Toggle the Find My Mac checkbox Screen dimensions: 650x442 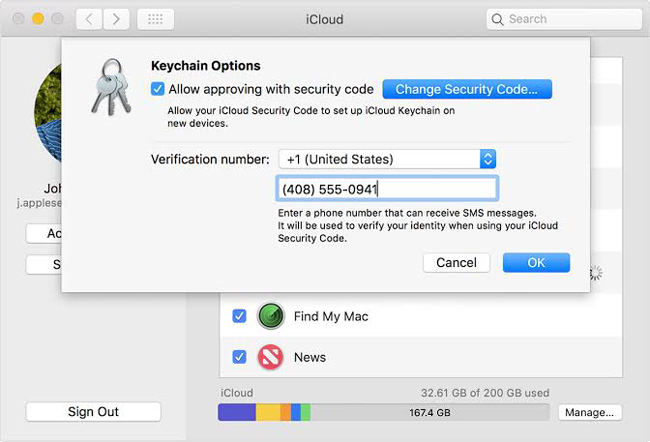239,316
